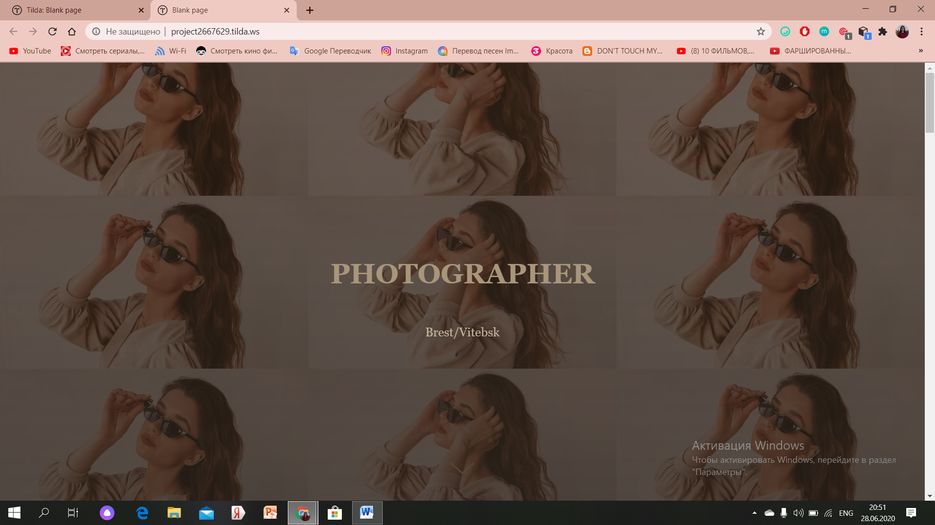Click the USB device tray icon
This screenshot has height=525, width=935.
point(784,512)
